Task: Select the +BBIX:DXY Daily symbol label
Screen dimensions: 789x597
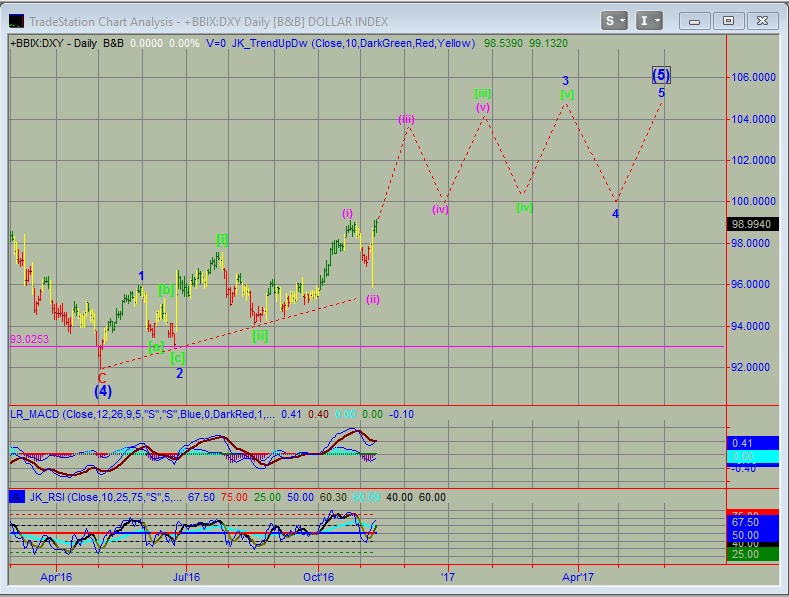Action: pyautogui.click(x=52, y=43)
